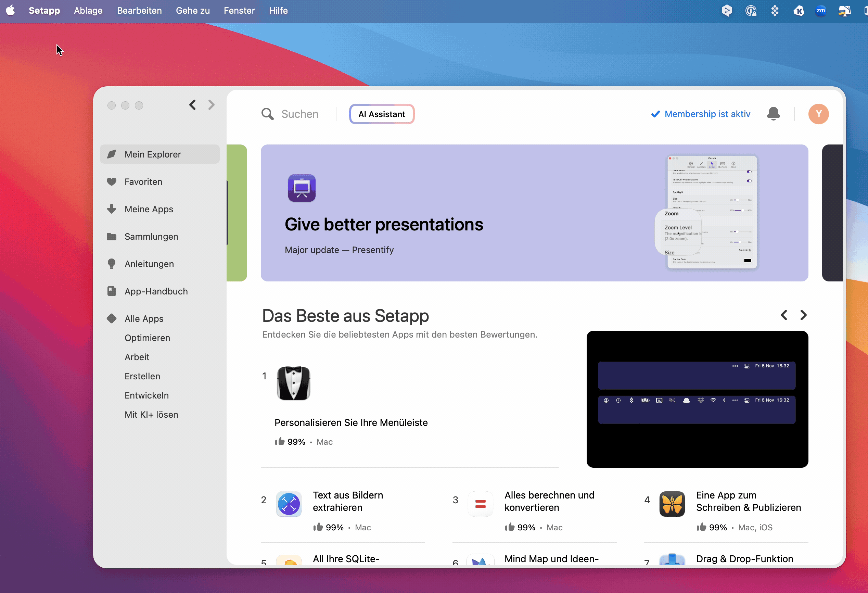Open the Apple menu

[x=11, y=11]
